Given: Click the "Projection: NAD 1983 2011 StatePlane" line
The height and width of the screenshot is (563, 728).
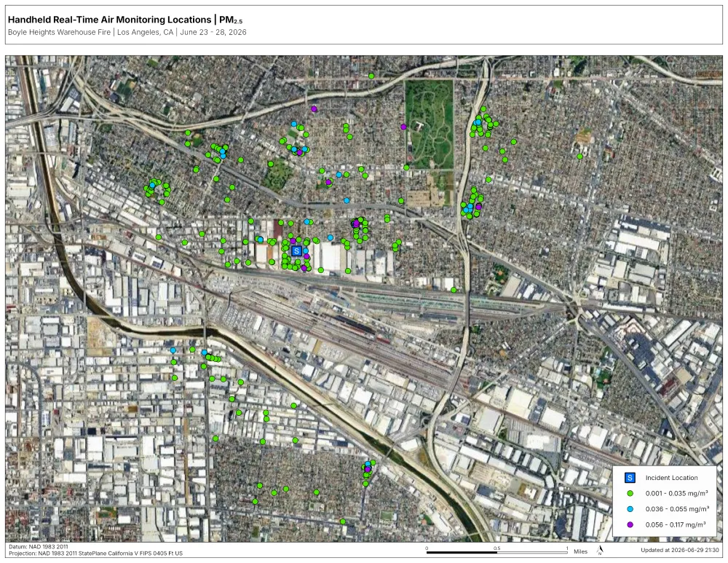Looking at the screenshot, I should [95, 554].
